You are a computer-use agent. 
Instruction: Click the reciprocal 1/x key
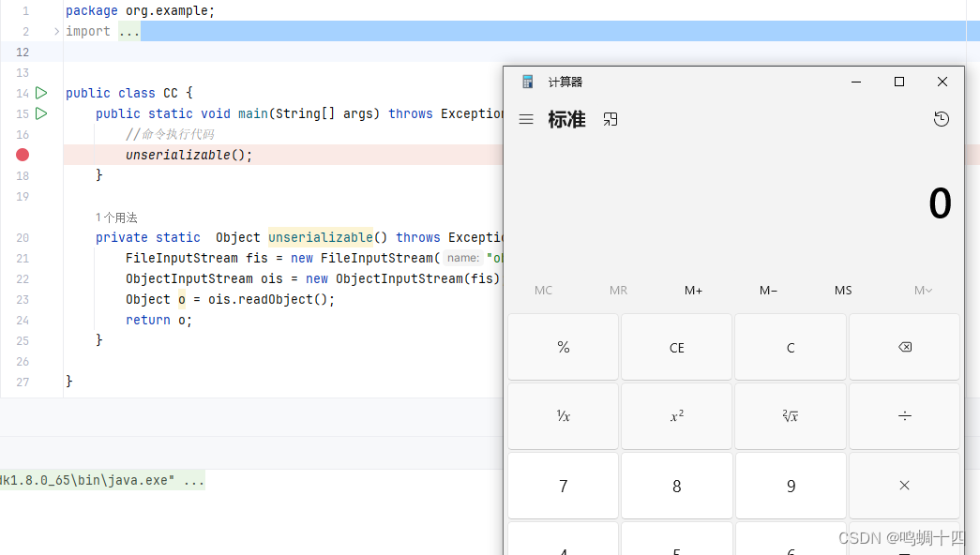(563, 415)
